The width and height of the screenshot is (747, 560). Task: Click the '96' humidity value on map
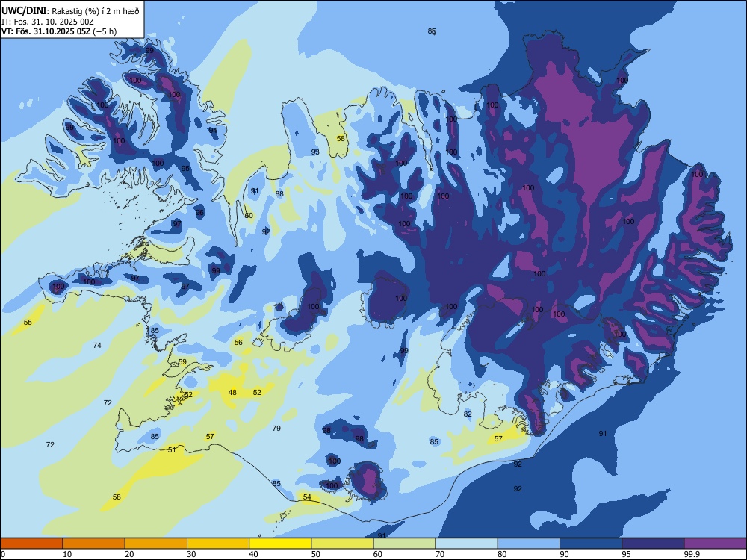pos(199,212)
